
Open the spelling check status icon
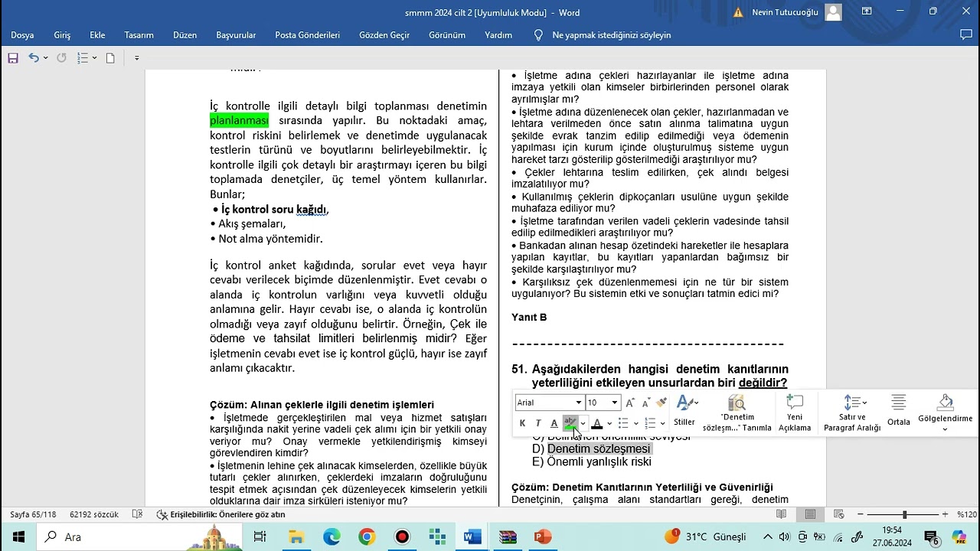138,514
